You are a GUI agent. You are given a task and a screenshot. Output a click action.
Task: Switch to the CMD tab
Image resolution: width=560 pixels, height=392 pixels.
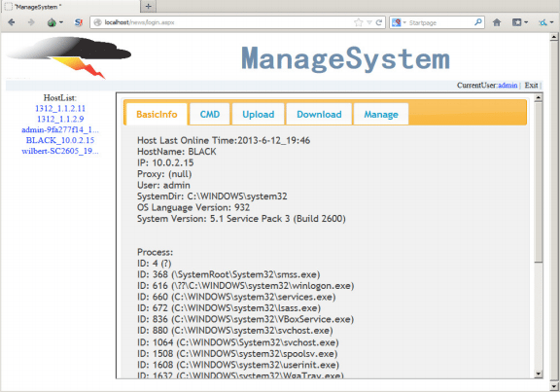(210, 115)
